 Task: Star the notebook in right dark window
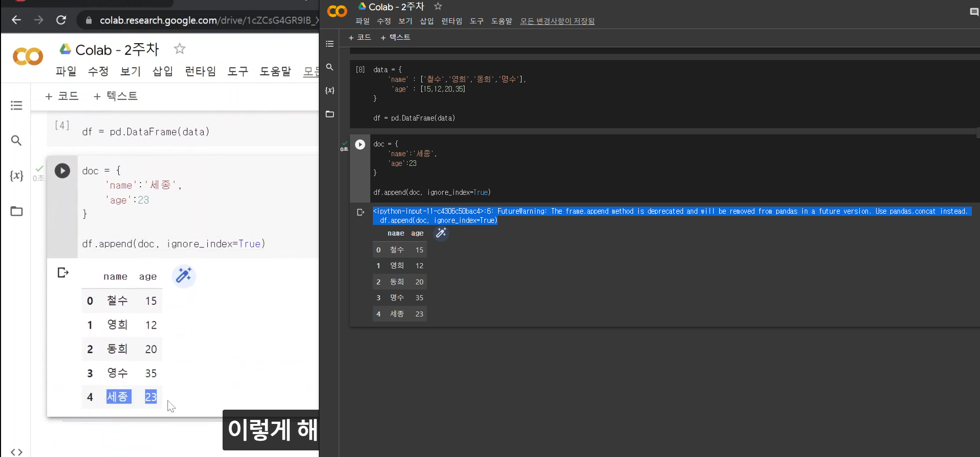(x=438, y=6)
